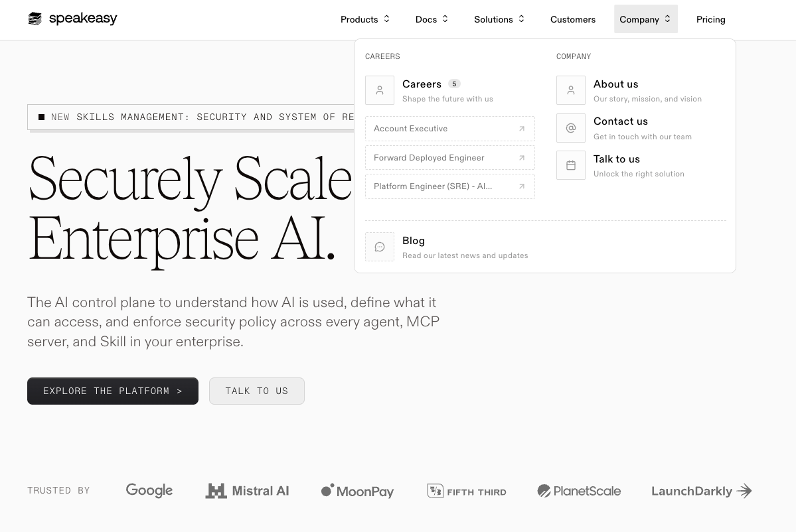The width and height of the screenshot is (796, 532).
Task: Click the Blog speech bubble icon
Action: [x=380, y=247]
